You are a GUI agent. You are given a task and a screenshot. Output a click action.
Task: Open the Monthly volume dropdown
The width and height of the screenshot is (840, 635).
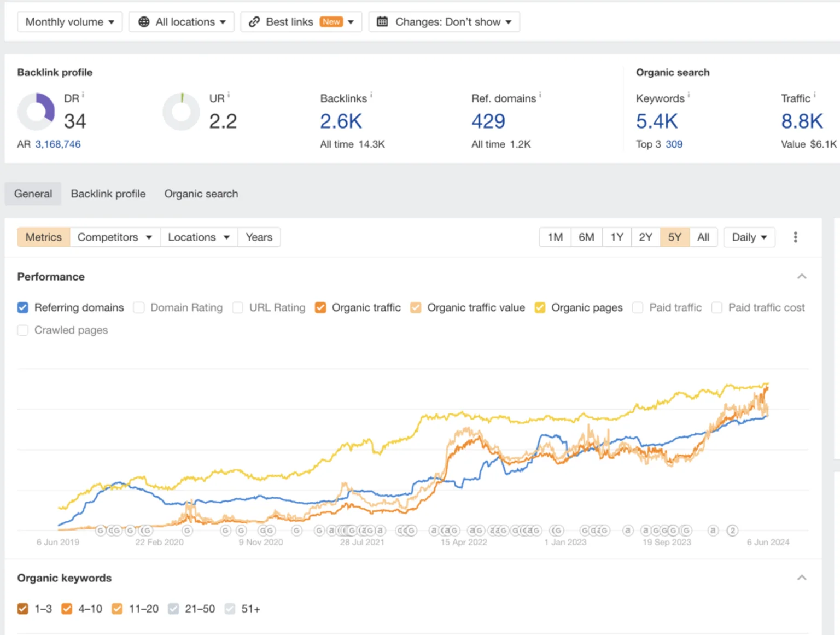pyautogui.click(x=69, y=22)
